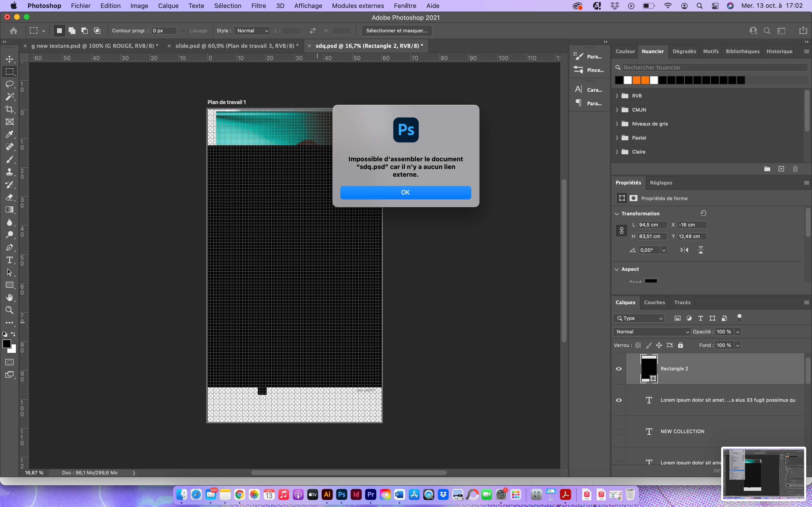Expand the CMJN swatch folder
812x507 pixels.
coord(617,110)
